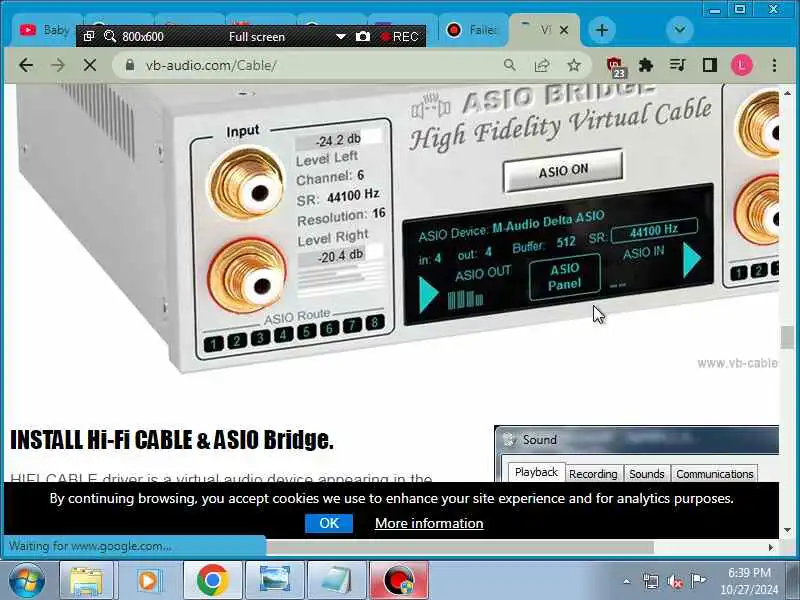This screenshot has width=800, height=600.
Task: Select ASIO Route button 3
Action: coord(260,338)
